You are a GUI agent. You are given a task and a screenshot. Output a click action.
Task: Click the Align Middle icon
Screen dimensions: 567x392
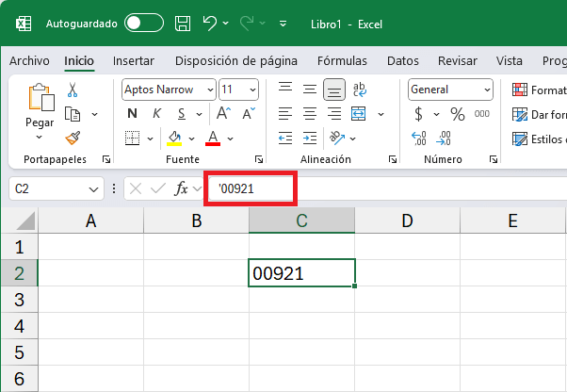310,89
